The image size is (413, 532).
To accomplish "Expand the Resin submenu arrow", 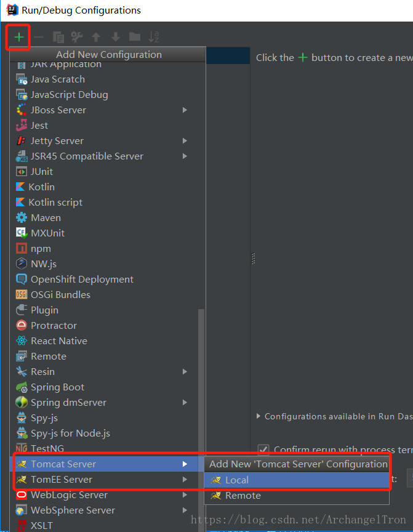I will coord(185,371).
